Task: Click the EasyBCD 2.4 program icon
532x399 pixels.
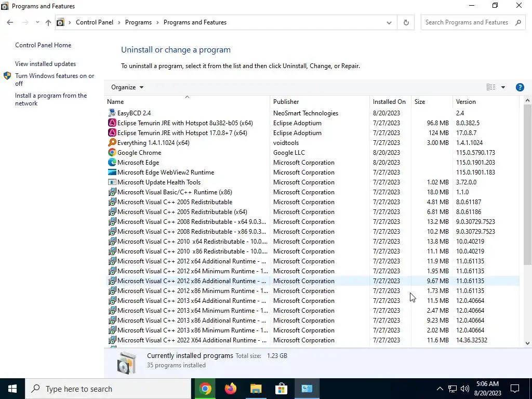Action: click(x=112, y=113)
